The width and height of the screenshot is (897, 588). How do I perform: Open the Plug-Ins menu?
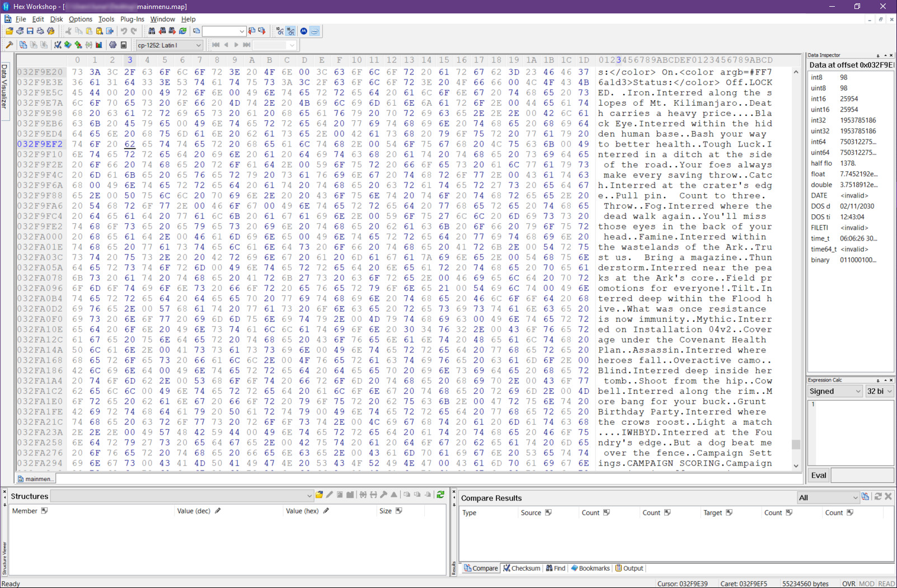(132, 19)
